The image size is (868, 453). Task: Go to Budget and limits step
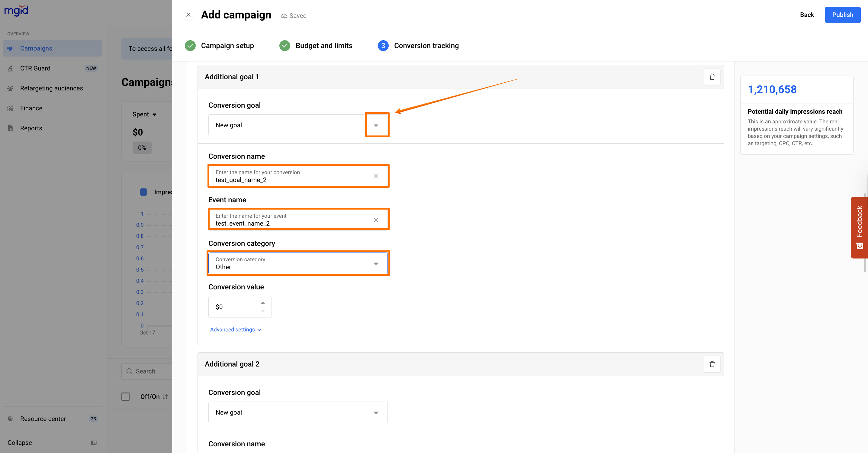click(323, 46)
